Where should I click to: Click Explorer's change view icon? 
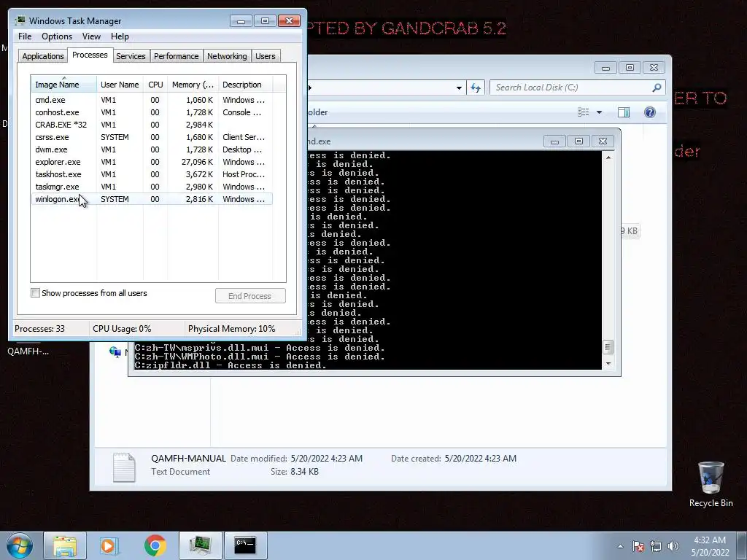(x=583, y=112)
